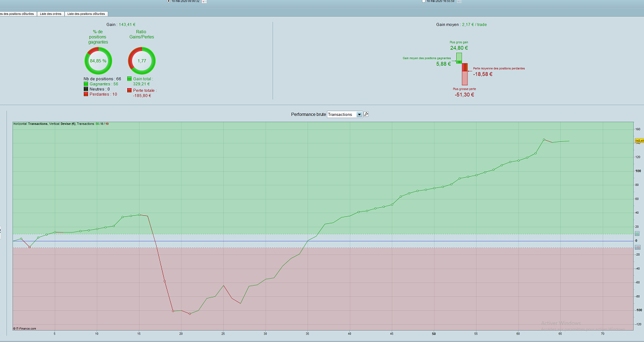Click the Gain : 143,41 € text

point(121,25)
